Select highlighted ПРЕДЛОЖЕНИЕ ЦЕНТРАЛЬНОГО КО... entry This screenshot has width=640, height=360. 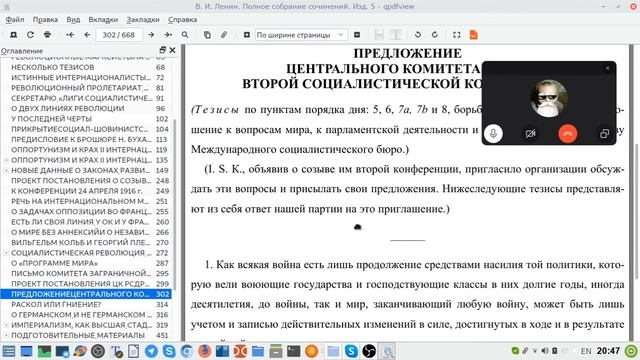[86, 294]
